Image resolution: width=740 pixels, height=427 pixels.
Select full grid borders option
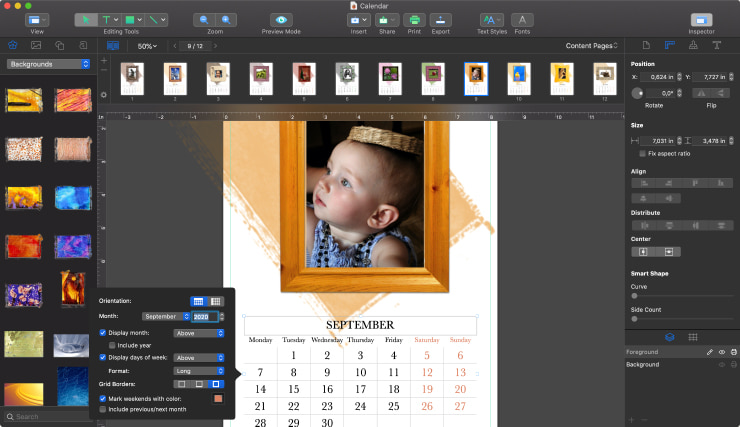216,384
